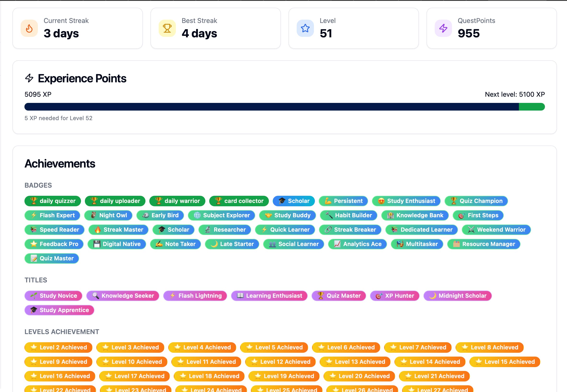The width and height of the screenshot is (567, 392).
Task: Select the Flash Lightning title
Action: 195,296
